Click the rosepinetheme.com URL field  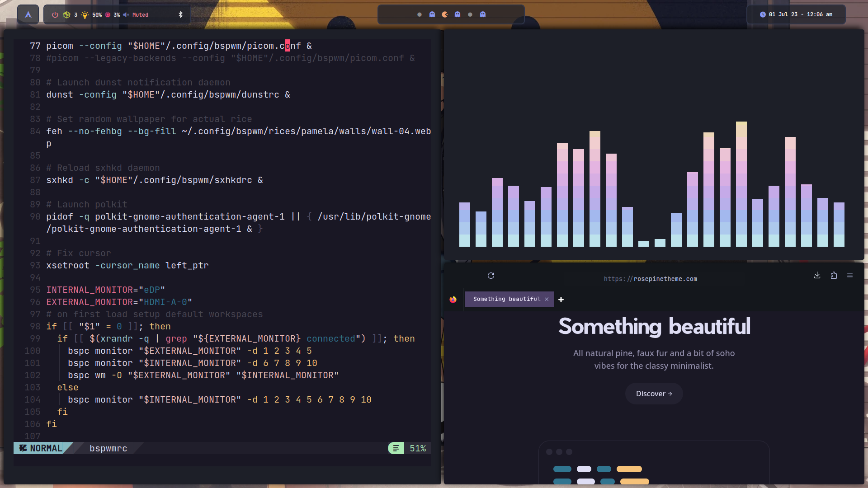coord(650,279)
